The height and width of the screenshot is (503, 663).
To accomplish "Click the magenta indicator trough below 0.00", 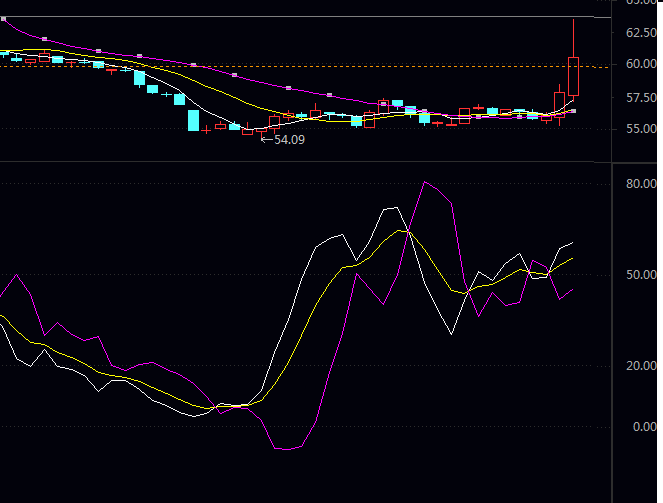I will click(287, 448).
